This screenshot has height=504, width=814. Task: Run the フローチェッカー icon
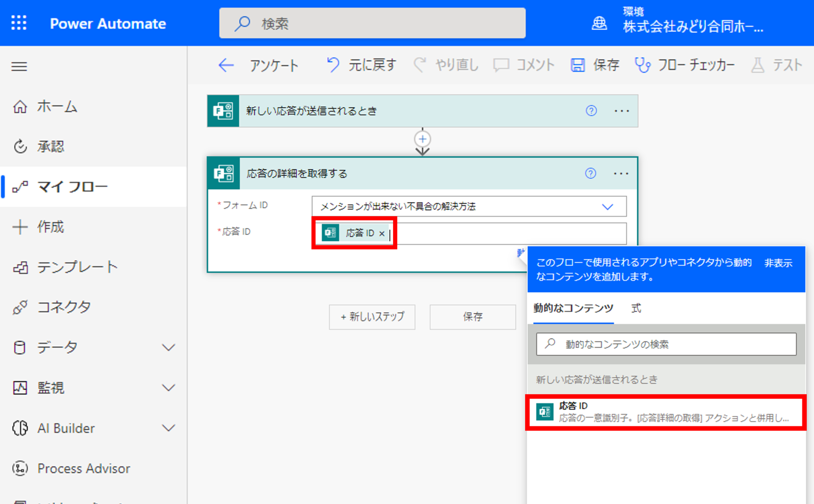[643, 65]
